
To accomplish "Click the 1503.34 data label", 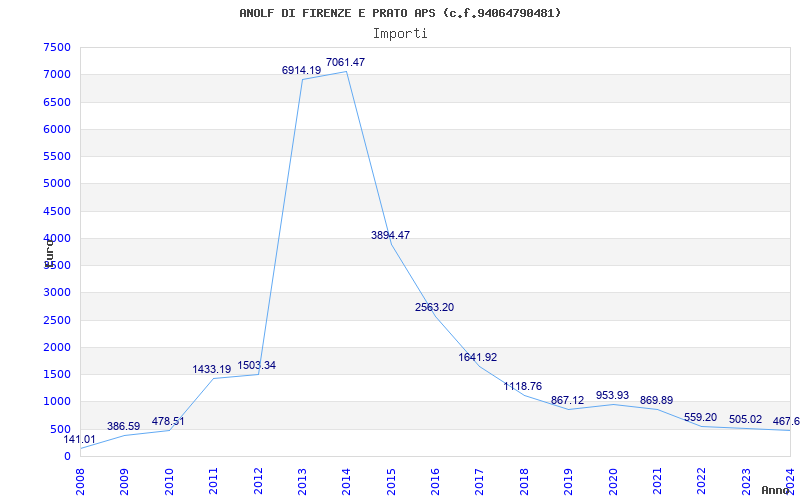I will [x=257, y=365].
